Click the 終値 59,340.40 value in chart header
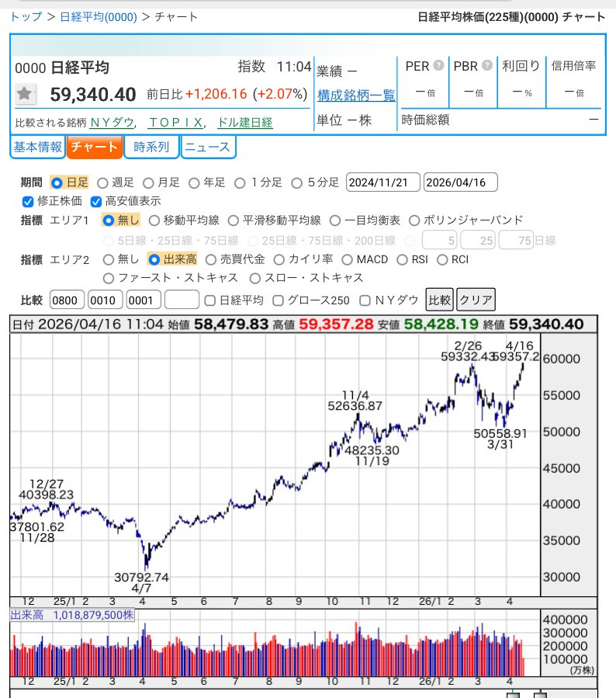This screenshot has height=698, width=616. pyautogui.click(x=546, y=324)
